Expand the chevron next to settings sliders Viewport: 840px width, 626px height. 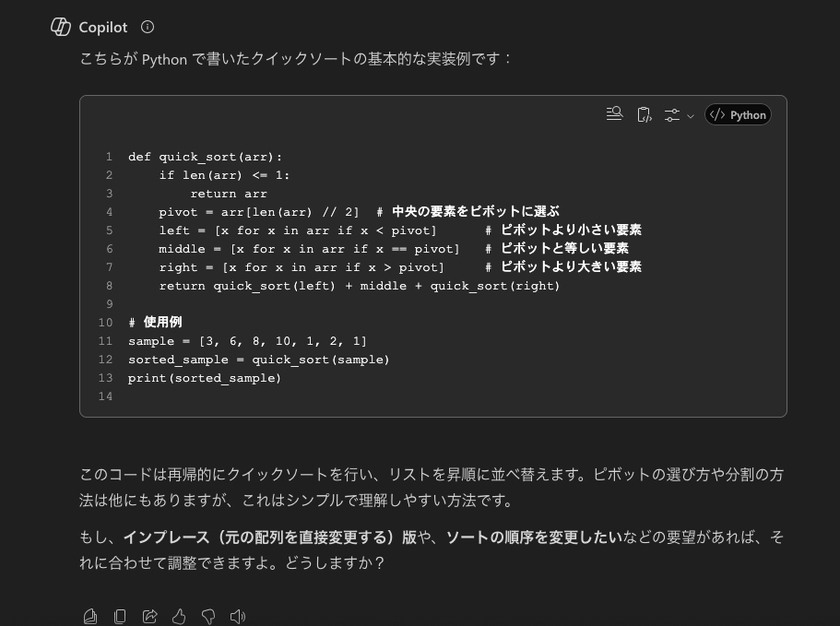(691, 115)
